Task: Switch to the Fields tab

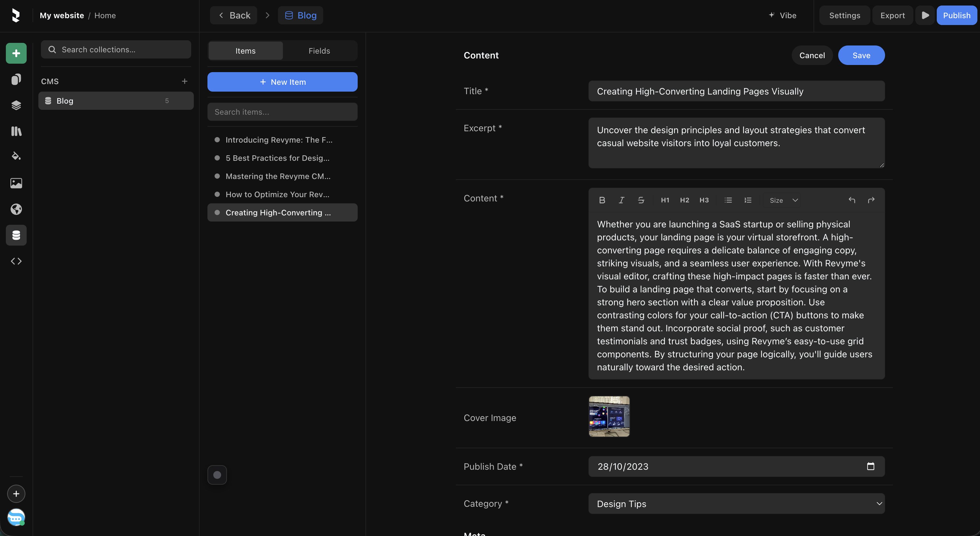Action: click(319, 51)
